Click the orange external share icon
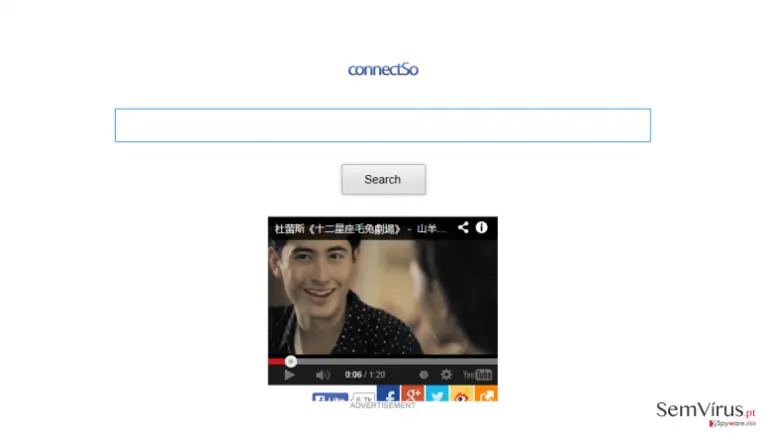The image size is (768, 435). pyautogui.click(x=486, y=393)
